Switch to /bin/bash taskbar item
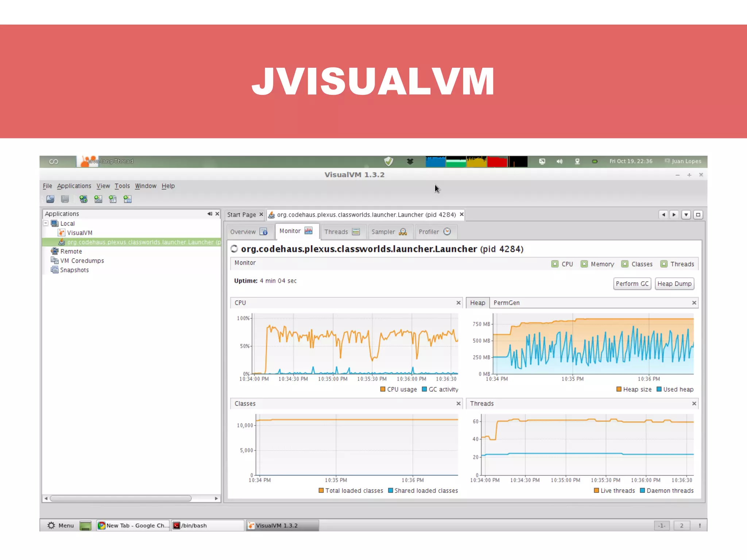Screen dimensions: 747x560 coord(208,525)
